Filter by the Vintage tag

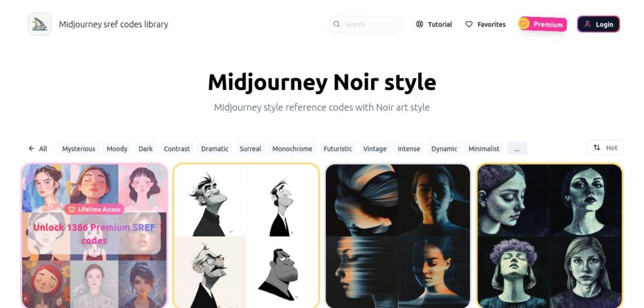[375, 149]
